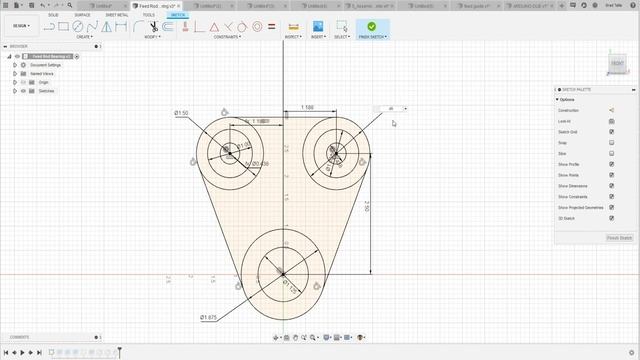The height and width of the screenshot is (360, 640).
Task: Click the Measure ruler icon
Action: pos(293,27)
